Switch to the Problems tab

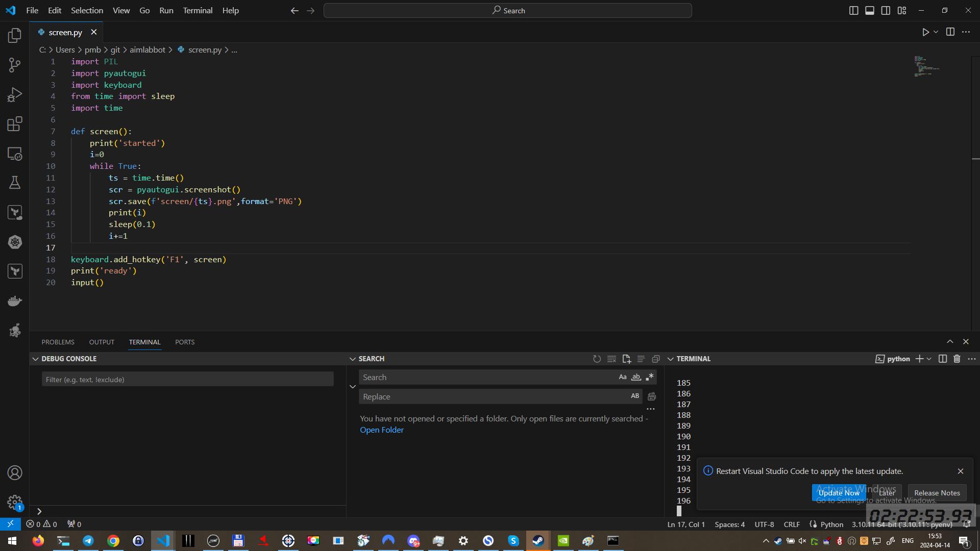[58, 342]
